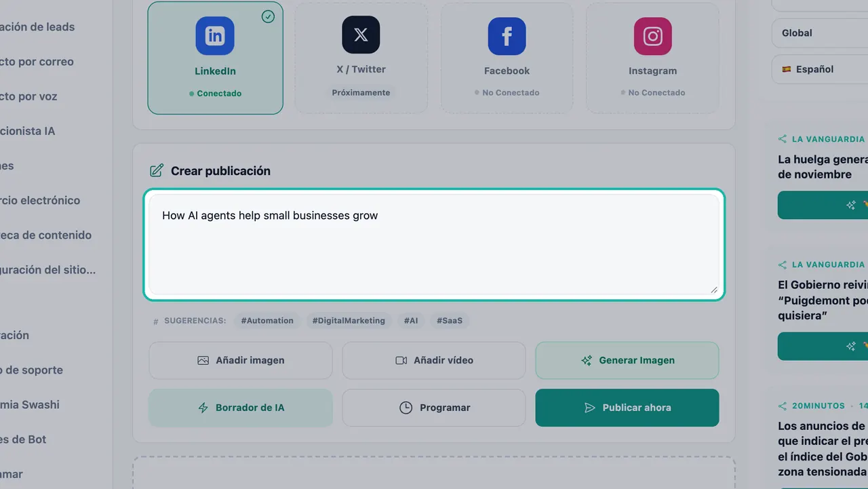
Task: Click "No Conectado" under Facebook
Action: pyautogui.click(x=507, y=93)
